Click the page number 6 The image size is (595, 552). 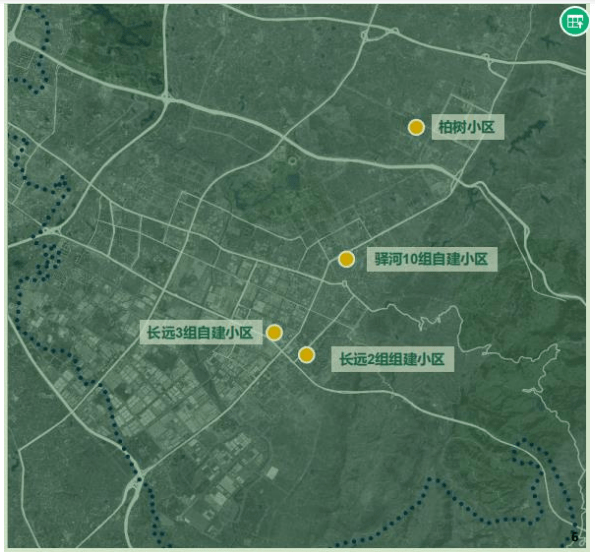click(575, 537)
